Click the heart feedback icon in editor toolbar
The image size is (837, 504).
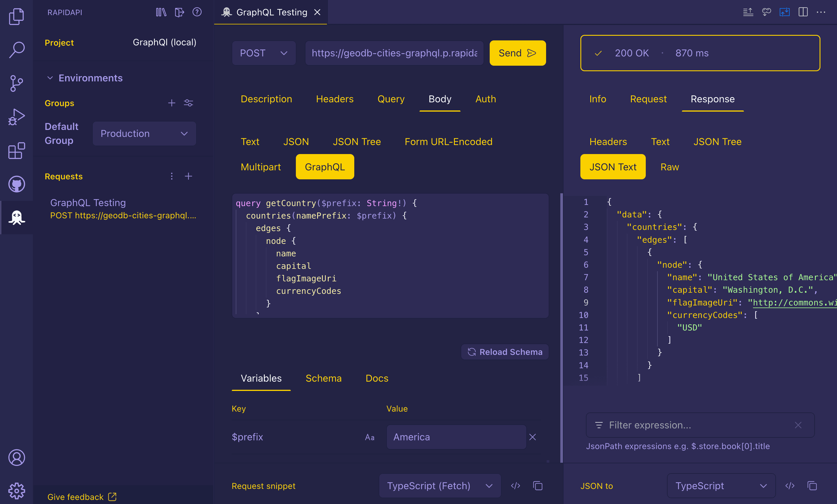tap(766, 12)
